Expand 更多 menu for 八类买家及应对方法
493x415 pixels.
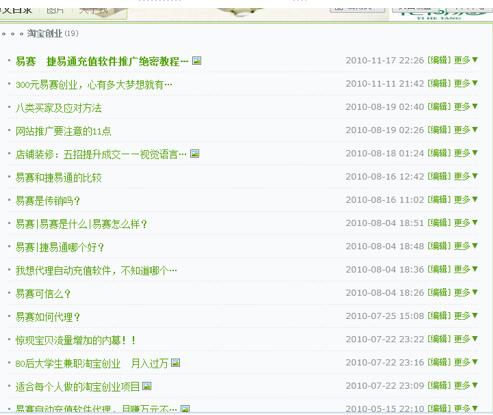click(466, 107)
